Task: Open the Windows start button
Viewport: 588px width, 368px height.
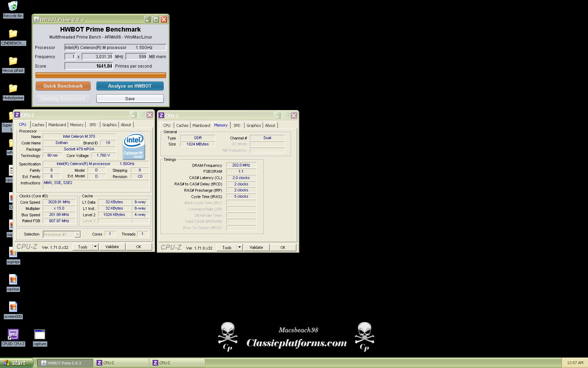Action: (17, 363)
